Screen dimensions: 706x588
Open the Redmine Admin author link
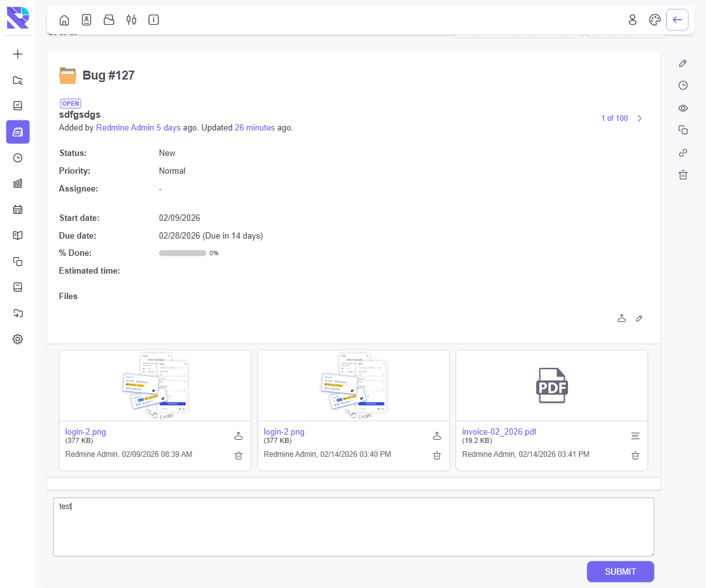[x=125, y=128]
